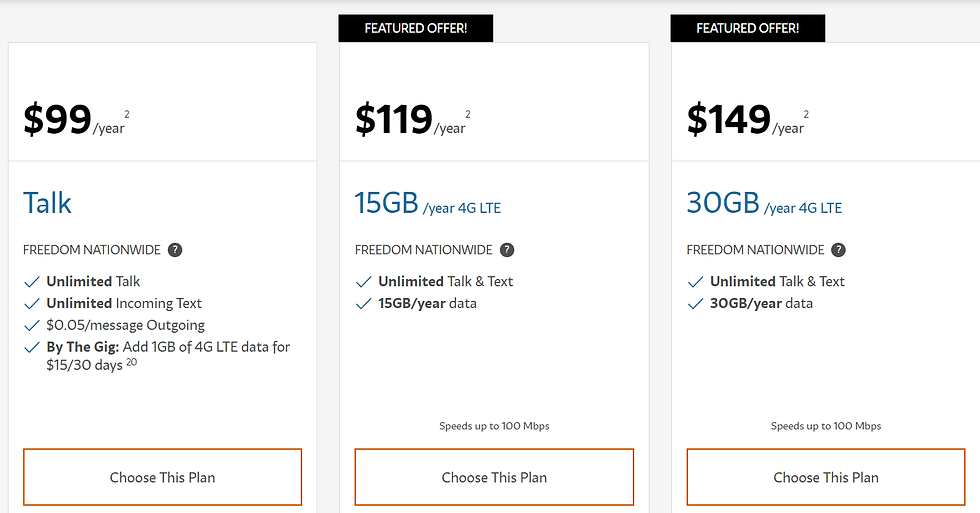Click the Talk plan title
The image size is (980, 513).
point(48,204)
